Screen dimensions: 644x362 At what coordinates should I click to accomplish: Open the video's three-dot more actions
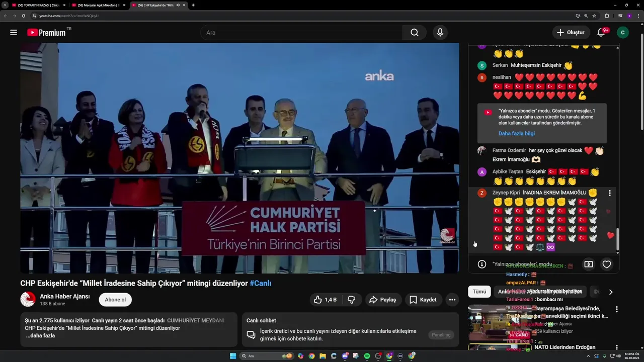coord(452,300)
